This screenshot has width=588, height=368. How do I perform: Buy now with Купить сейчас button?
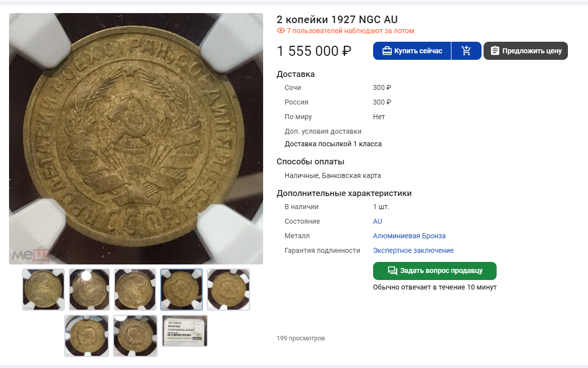click(x=412, y=51)
